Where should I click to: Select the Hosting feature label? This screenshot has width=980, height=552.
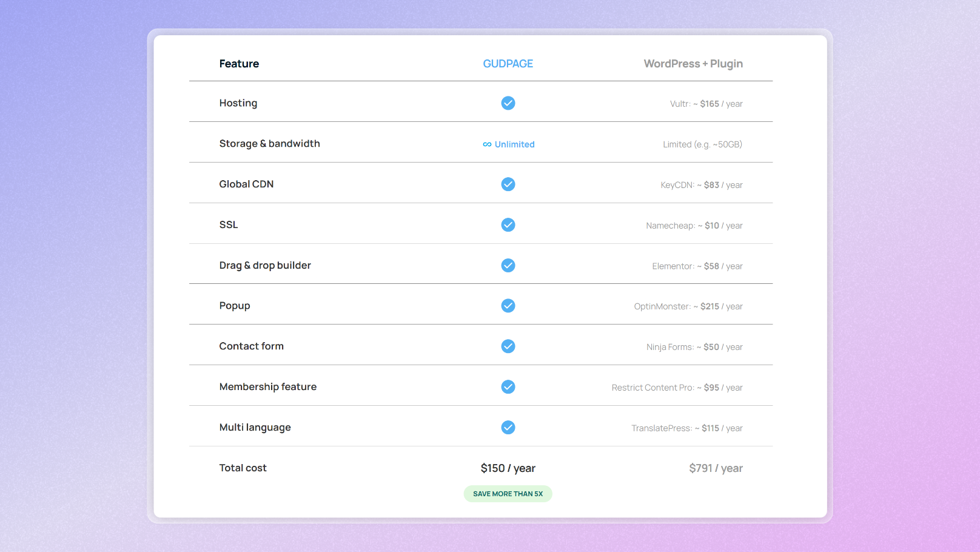pos(238,103)
